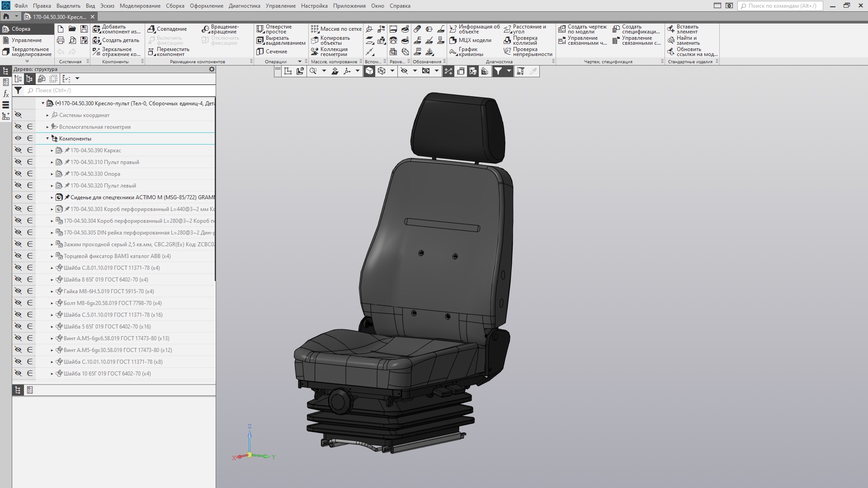Open the Диагностика menu
Image resolution: width=868 pixels, height=488 pixels.
coord(244,6)
